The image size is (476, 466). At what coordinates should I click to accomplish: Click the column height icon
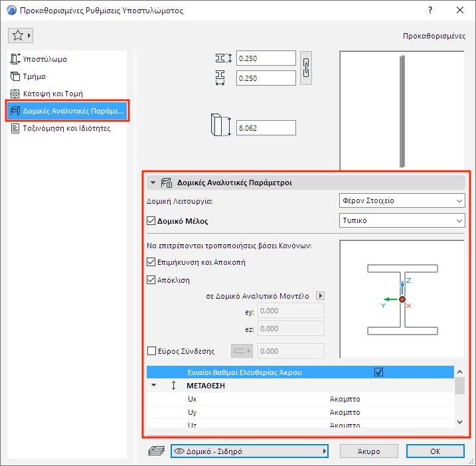pos(220,125)
